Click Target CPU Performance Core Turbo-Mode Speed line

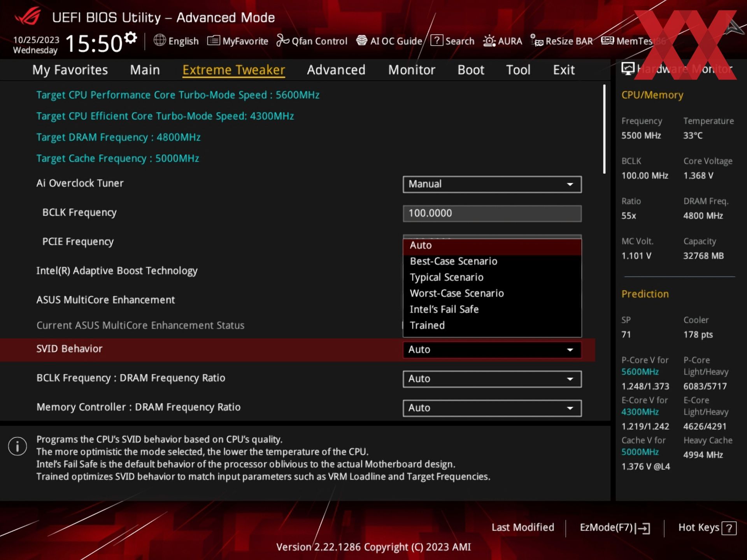click(178, 95)
